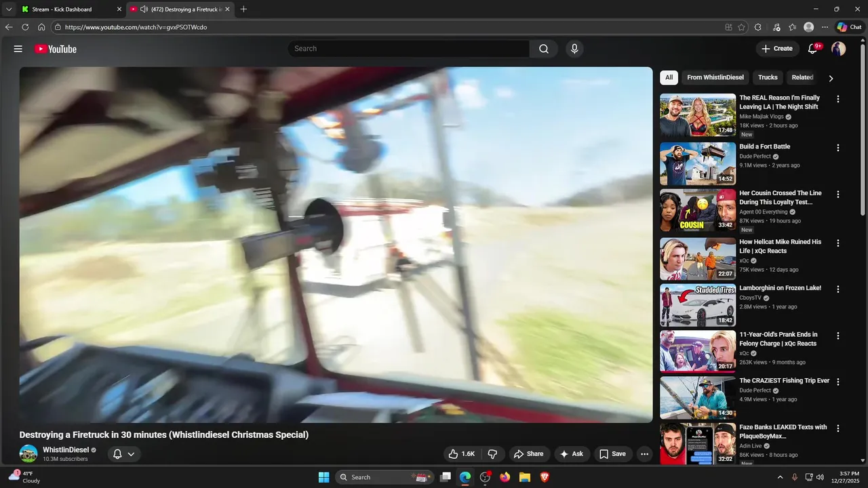Go to browser home page

click(x=41, y=27)
